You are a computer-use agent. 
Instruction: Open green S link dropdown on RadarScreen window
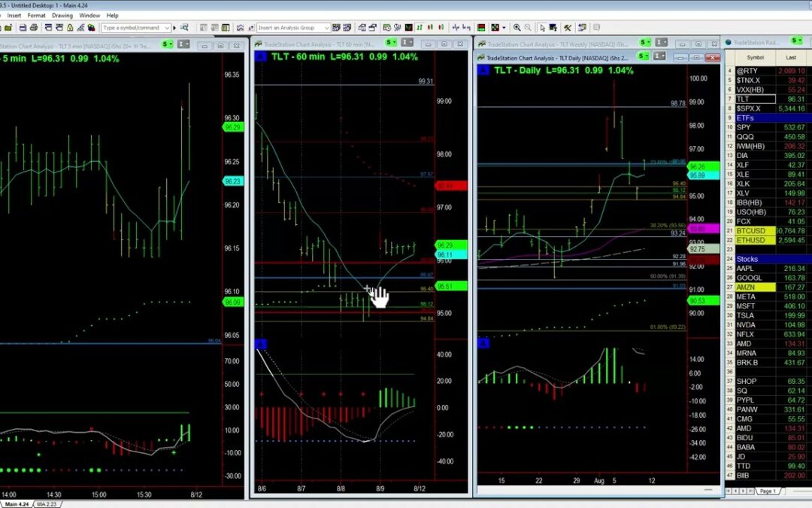tap(796, 41)
